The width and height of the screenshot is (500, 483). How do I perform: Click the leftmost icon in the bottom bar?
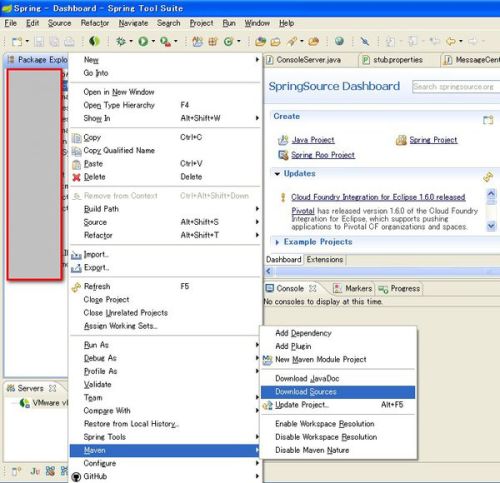(16, 471)
